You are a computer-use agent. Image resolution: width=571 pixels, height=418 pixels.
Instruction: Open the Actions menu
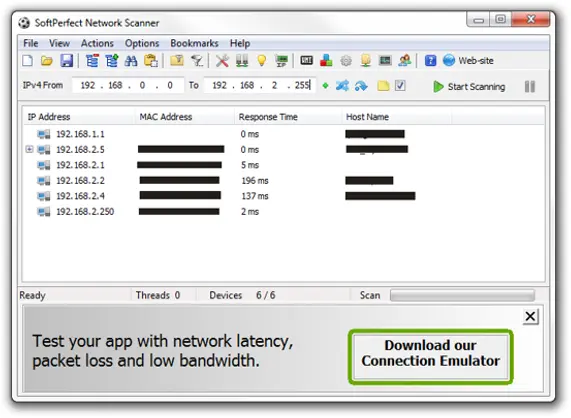point(97,43)
